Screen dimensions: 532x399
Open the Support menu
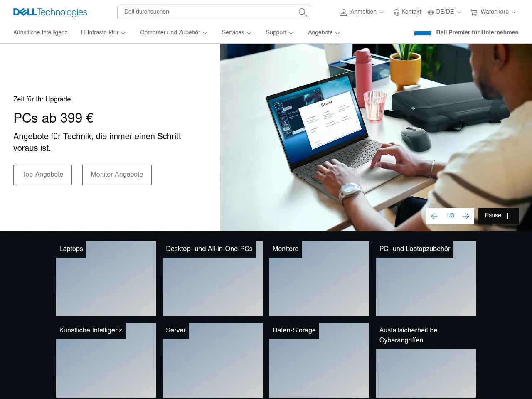[279, 32]
